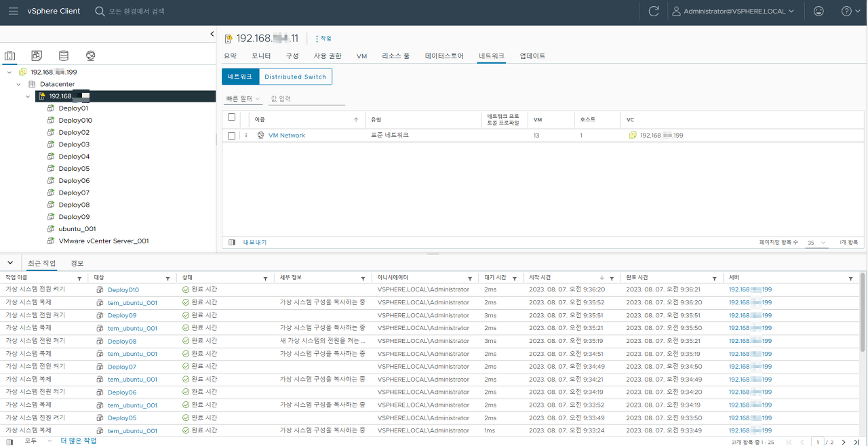Click the VM Network row drag handle
Viewport: 868px width, 446px height.
[245, 136]
